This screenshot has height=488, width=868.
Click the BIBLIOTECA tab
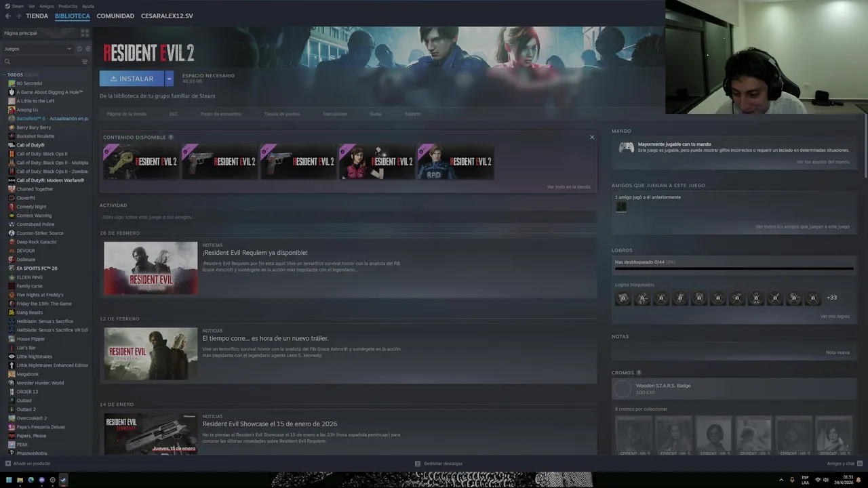[x=73, y=16]
